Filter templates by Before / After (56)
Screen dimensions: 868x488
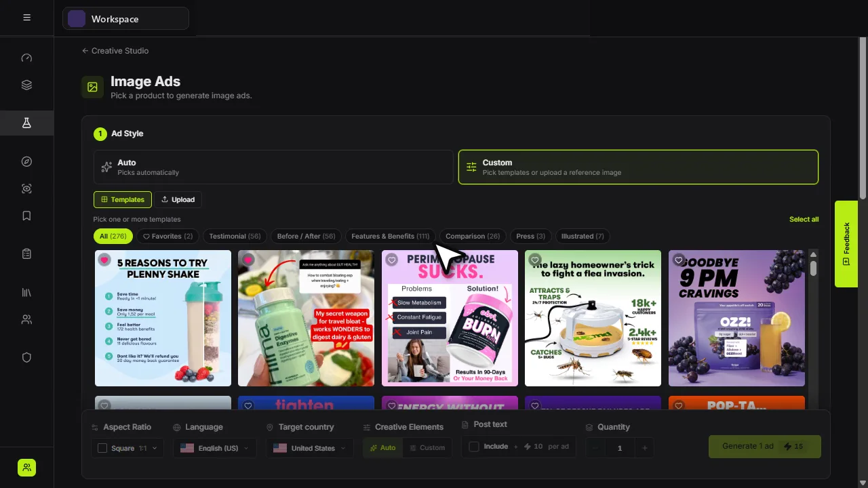click(306, 236)
